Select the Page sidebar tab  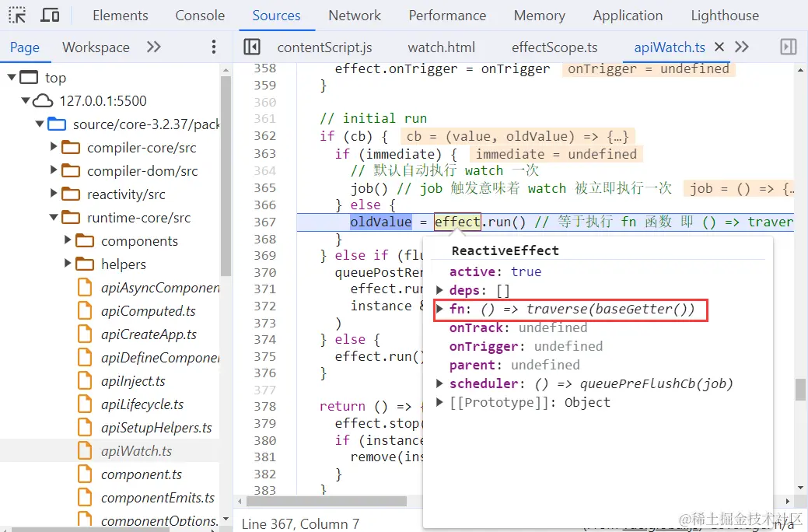[25, 47]
